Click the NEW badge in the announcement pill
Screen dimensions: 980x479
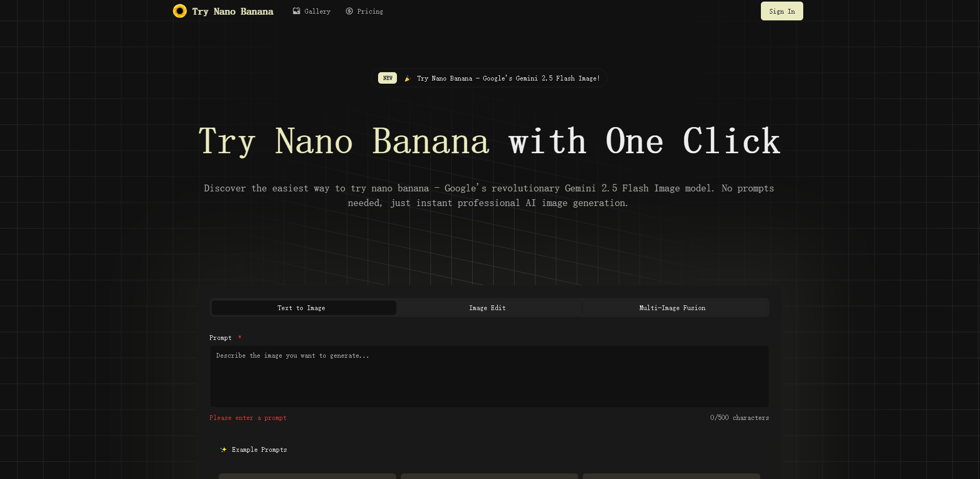387,77
